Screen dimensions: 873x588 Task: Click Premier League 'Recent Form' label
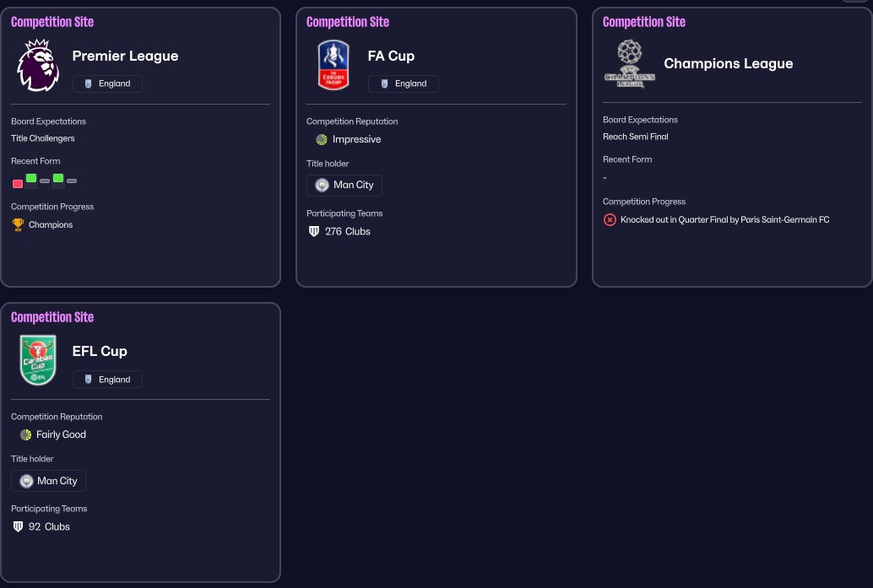pos(35,161)
